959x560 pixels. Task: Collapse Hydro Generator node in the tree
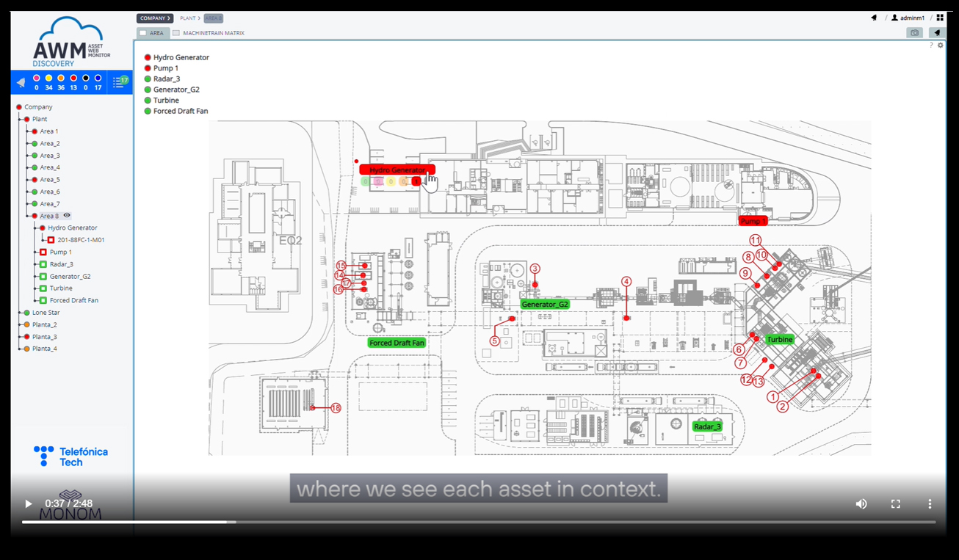click(x=43, y=228)
